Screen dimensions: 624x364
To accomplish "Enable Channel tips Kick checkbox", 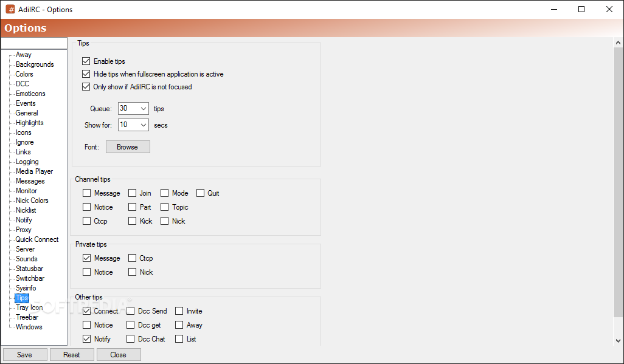I will click(132, 221).
